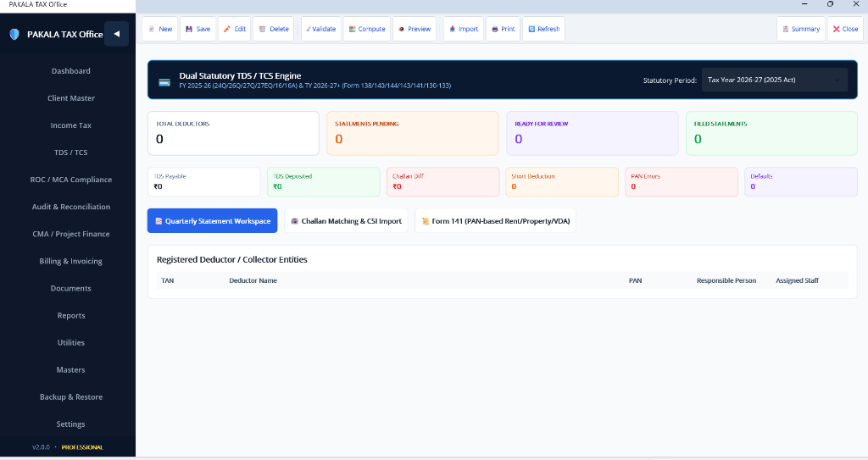Open Masters in sidebar
This screenshot has width=868, height=460.
(x=71, y=369)
